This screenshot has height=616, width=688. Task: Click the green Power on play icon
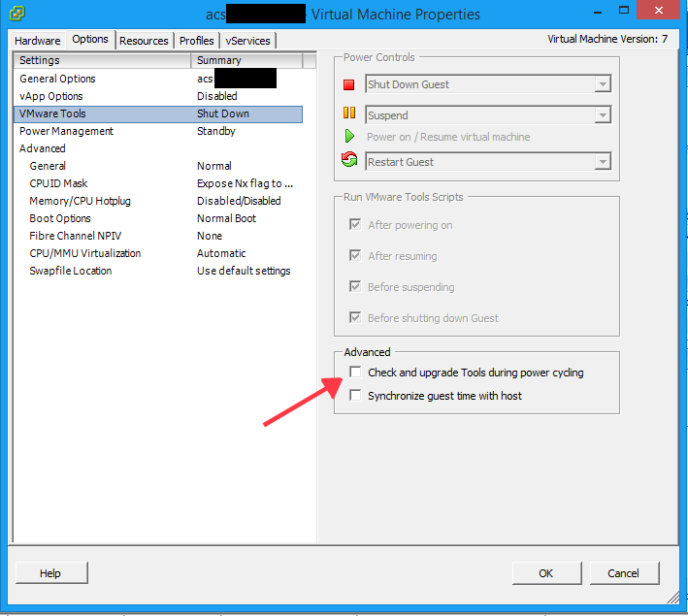pos(349,136)
